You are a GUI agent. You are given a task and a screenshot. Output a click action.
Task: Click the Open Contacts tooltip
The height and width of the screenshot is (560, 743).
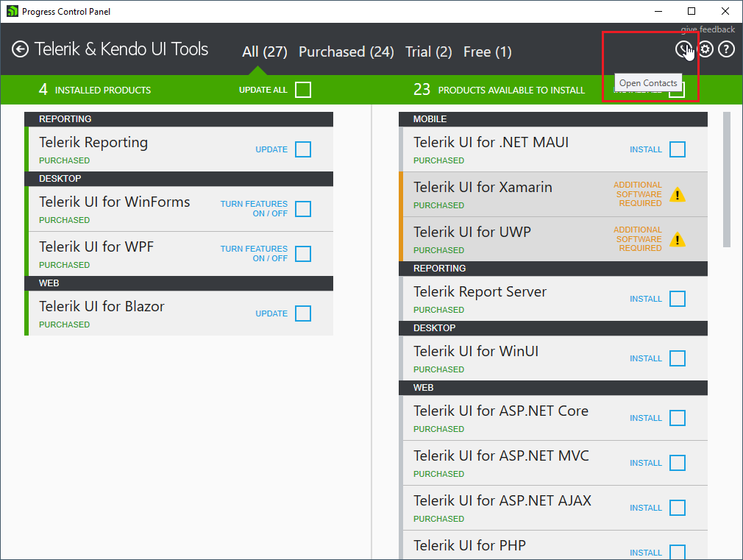pos(648,82)
